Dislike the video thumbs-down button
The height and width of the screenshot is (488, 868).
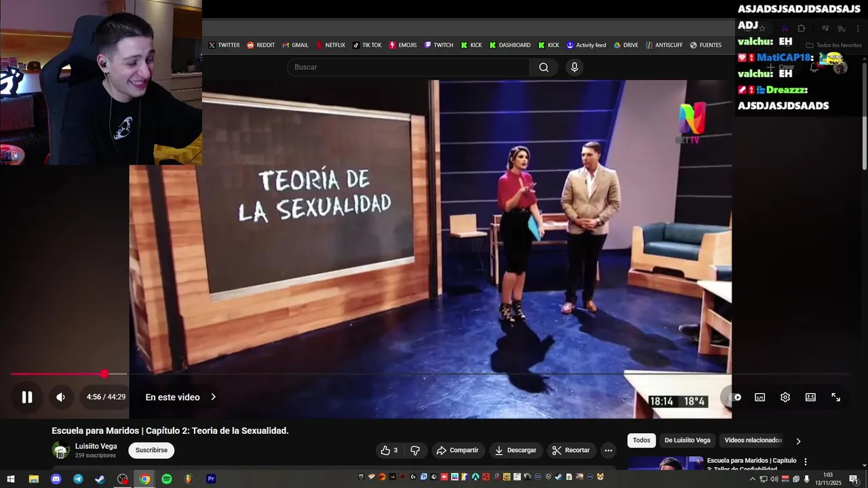tap(415, 450)
